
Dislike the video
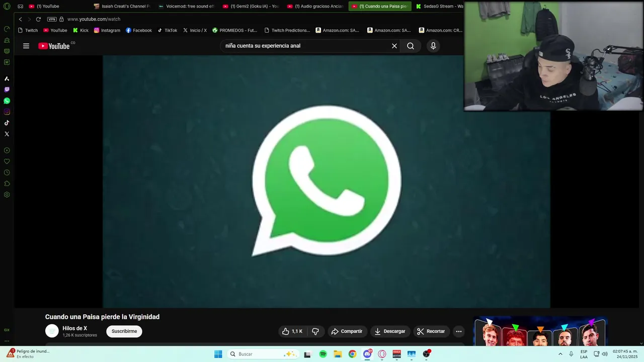pos(315,331)
